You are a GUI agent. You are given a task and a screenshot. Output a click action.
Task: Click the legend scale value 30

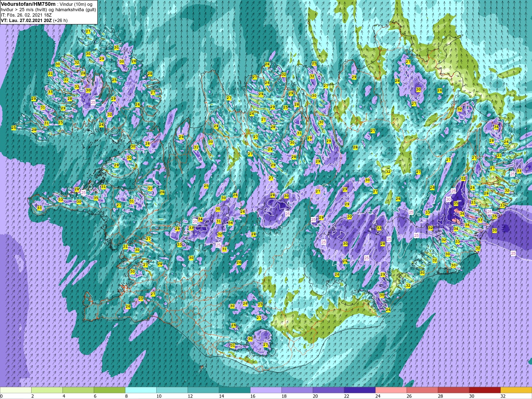[x=472, y=396]
